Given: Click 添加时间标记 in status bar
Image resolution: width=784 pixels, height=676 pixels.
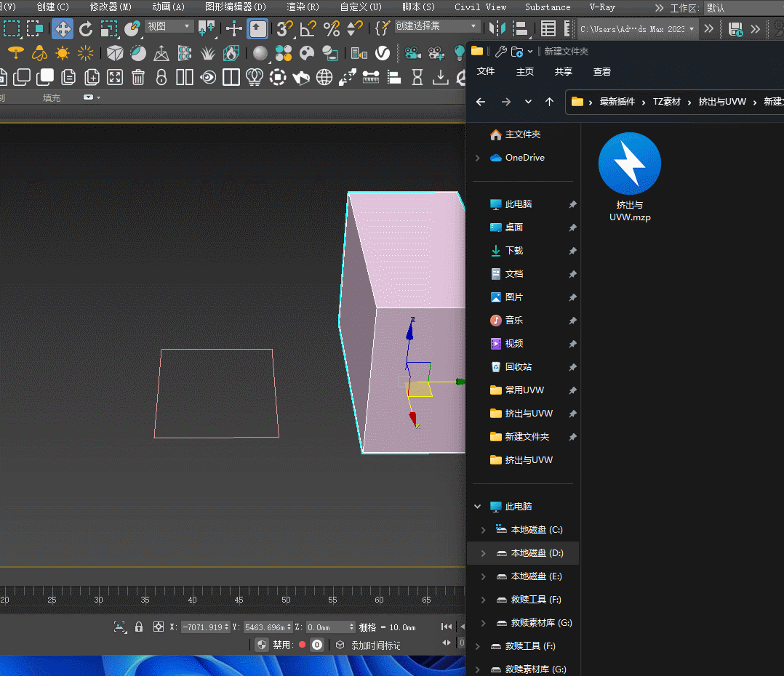Looking at the screenshot, I should click(375, 645).
